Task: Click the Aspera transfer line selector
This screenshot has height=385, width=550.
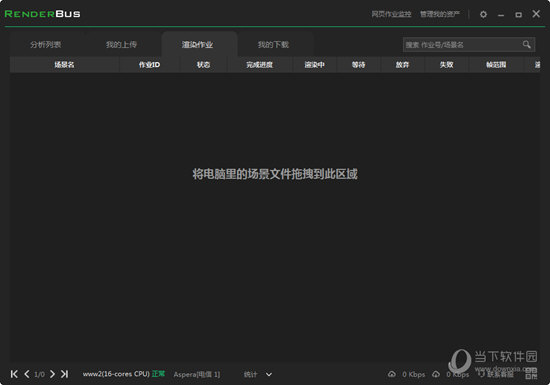Action: [x=197, y=374]
